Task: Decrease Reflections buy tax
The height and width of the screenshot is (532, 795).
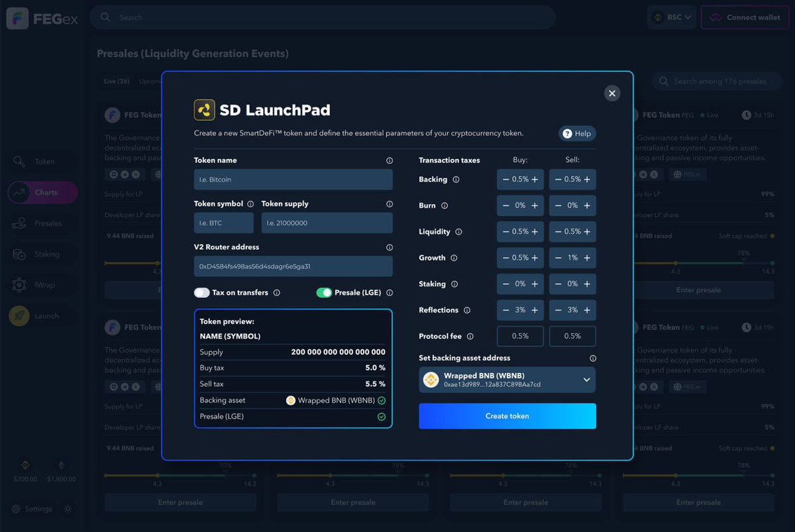Action: 506,310
